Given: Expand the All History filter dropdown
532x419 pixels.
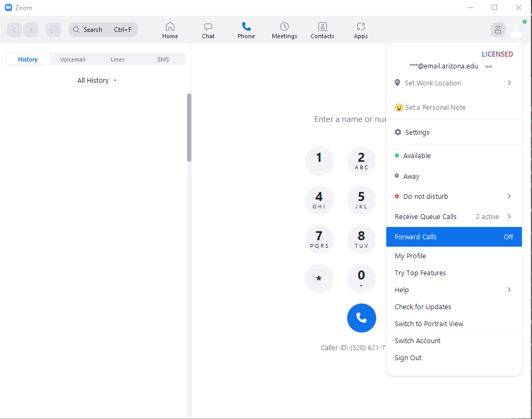Looking at the screenshot, I should point(97,81).
